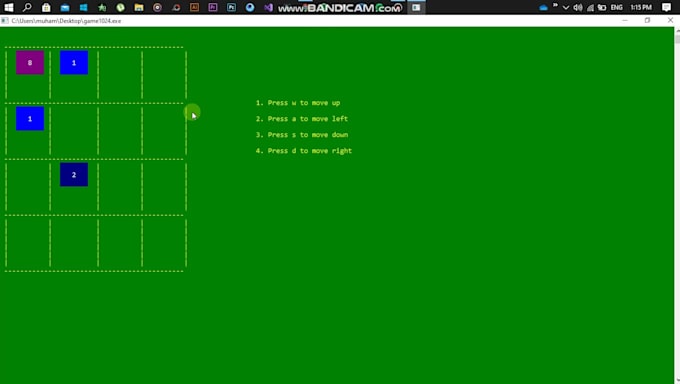Open the Action Center notifications icon
The height and width of the screenshot is (384, 680).
[x=667, y=7]
